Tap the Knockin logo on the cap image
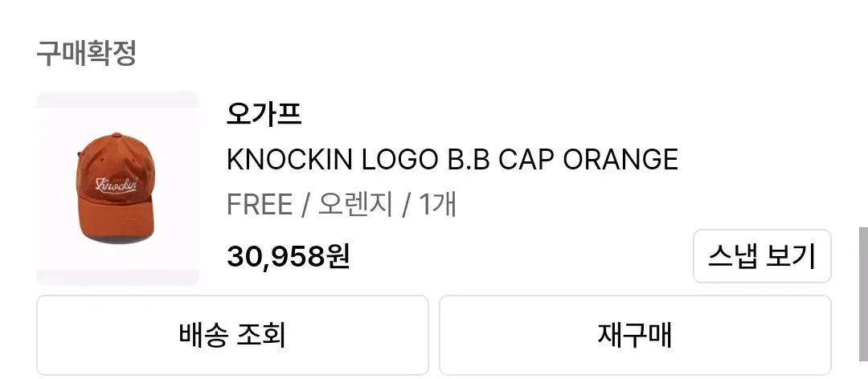Image resolution: width=868 pixels, height=379 pixels. 117,184
